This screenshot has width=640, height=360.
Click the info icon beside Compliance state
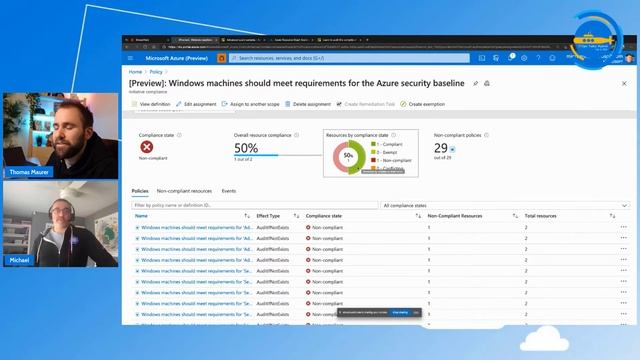click(179, 135)
